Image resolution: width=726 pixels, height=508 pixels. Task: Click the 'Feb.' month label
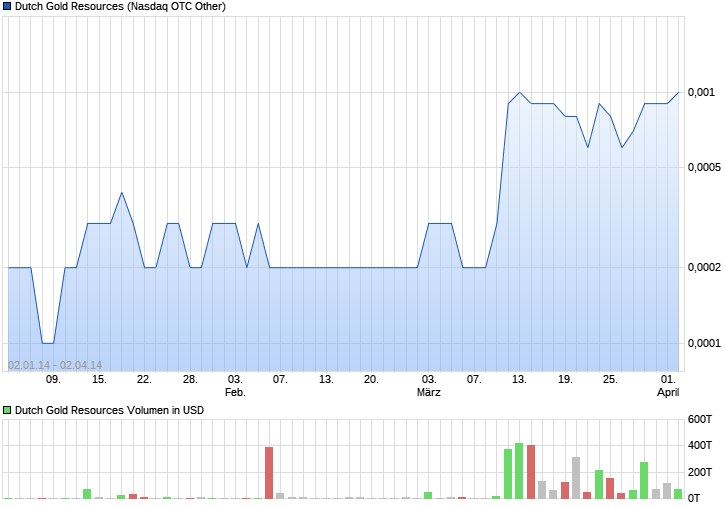(235, 393)
